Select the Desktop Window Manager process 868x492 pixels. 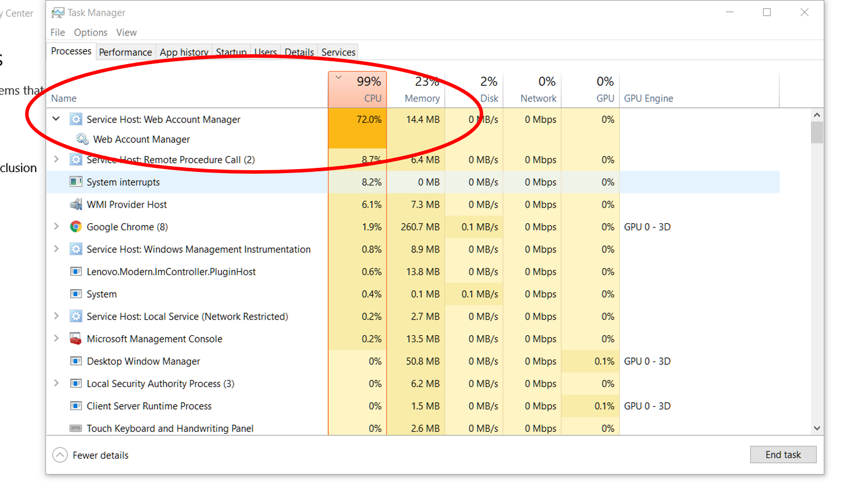(x=413, y=361)
